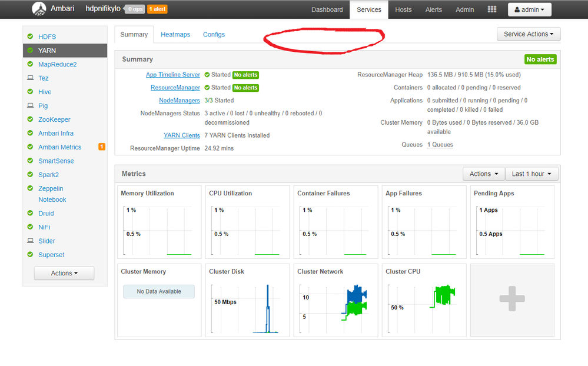Open the CPU Utilization chart
The image size is (588, 366).
tap(247, 222)
